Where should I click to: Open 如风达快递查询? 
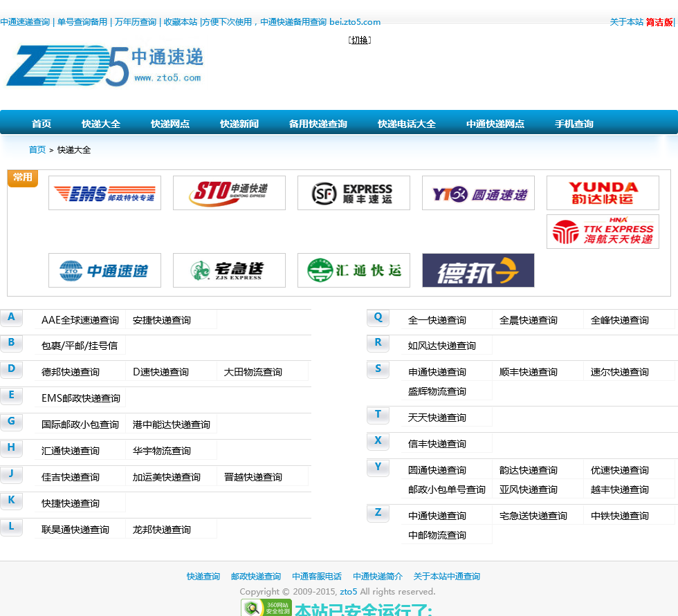click(x=442, y=346)
